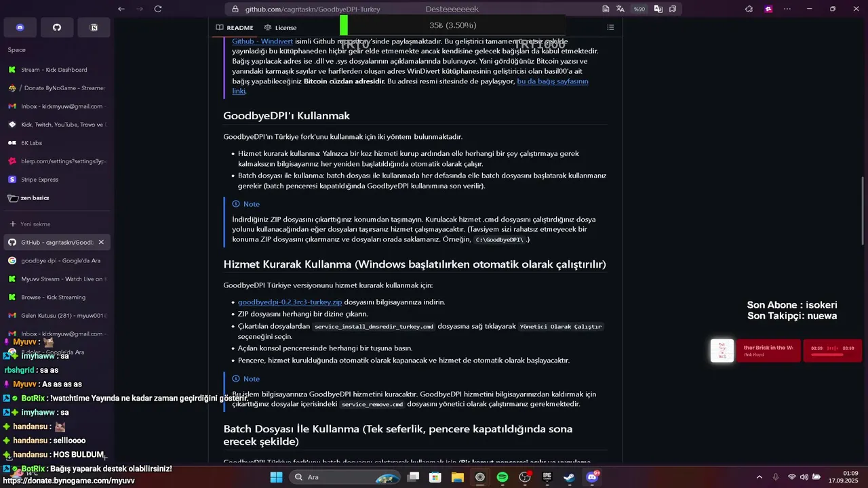Open Gelen Kutusu (281) mail tab

(x=57, y=315)
